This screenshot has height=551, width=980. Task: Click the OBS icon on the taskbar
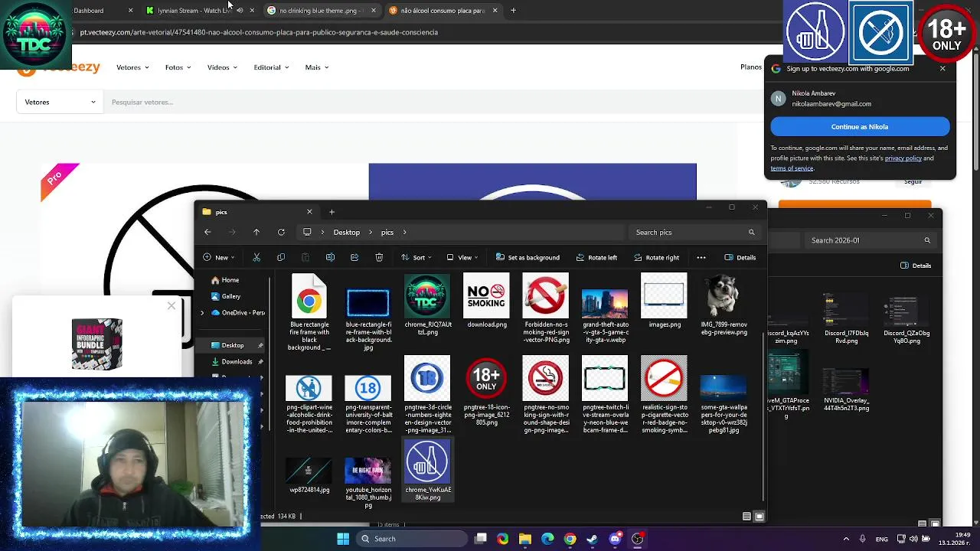[637, 539]
